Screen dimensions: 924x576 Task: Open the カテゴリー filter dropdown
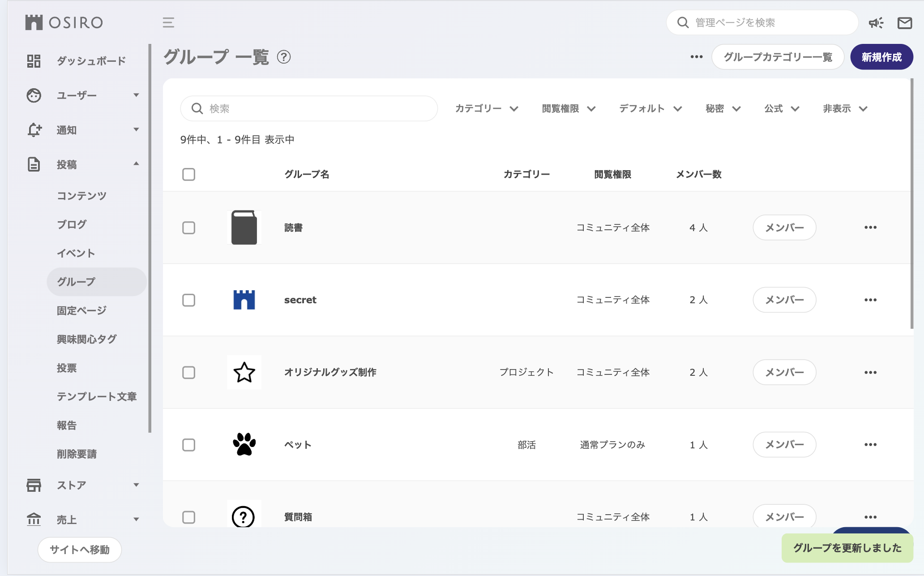click(487, 108)
